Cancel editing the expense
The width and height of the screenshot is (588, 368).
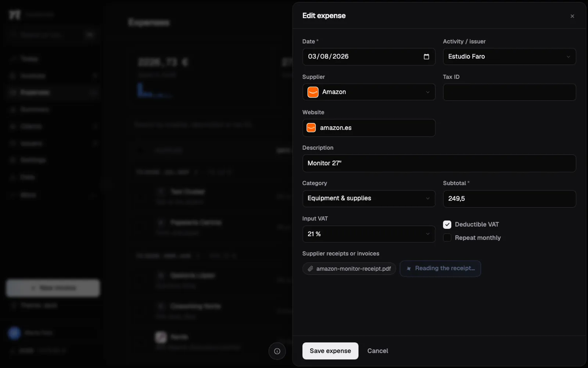pos(377,351)
